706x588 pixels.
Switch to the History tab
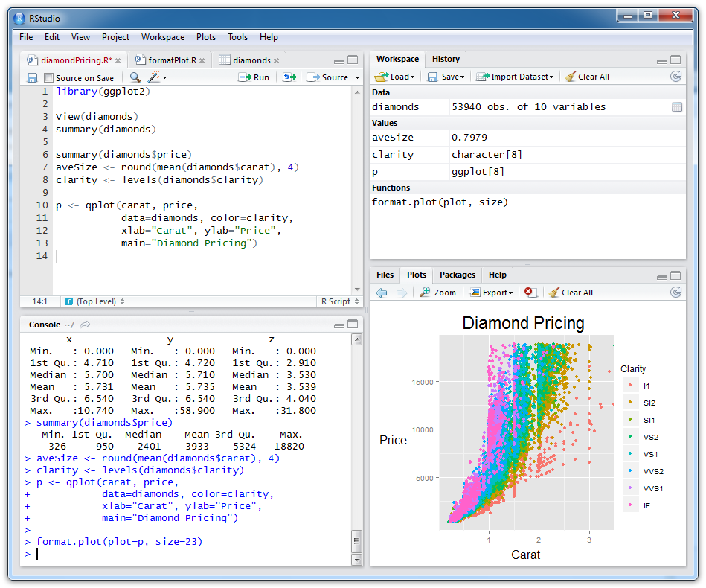446,59
